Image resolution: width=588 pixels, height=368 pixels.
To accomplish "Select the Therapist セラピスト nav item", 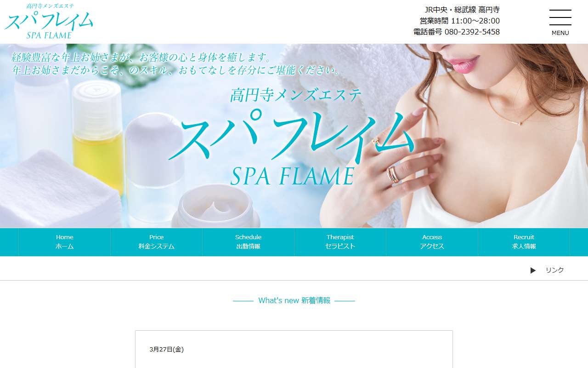I will click(340, 242).
